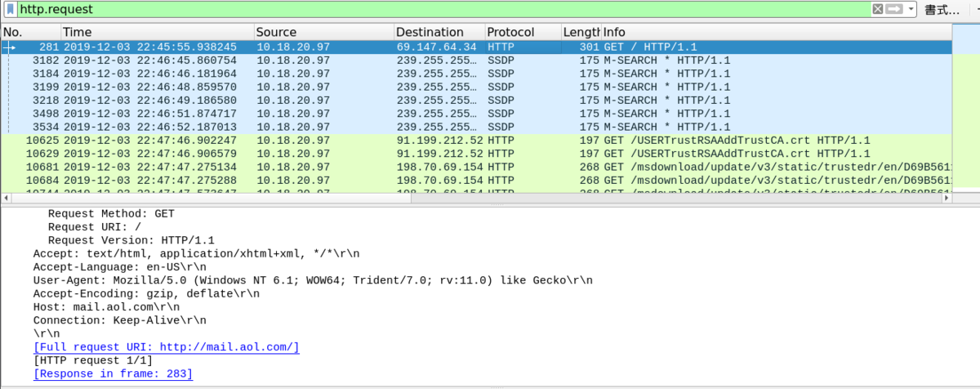
Task: Click the Request Version: HTTP/1.1 line
Action: pyautogui.click(x=131, y=240)
